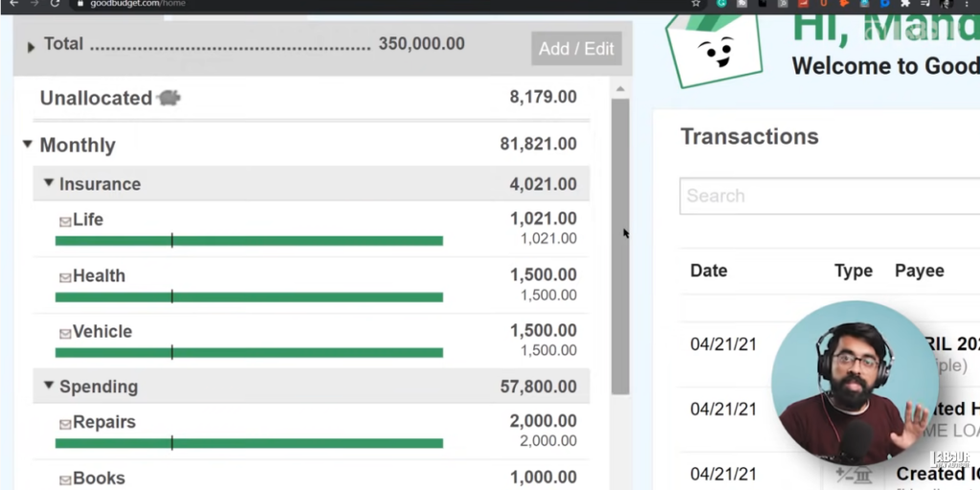980x490 pixels.
Task: Collapse the Insurance section
Action: [x=48, y=183]
